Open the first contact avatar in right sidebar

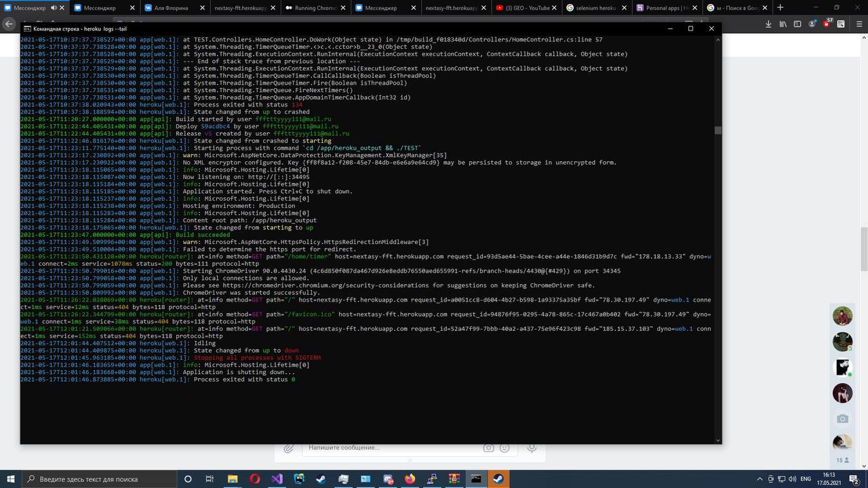[x=842, y=316]
